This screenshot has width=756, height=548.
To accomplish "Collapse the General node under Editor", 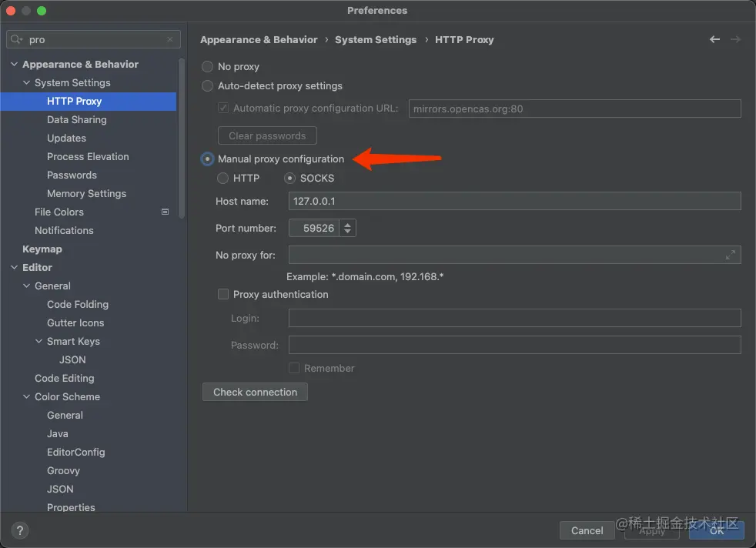I will (x=26, y=286).
